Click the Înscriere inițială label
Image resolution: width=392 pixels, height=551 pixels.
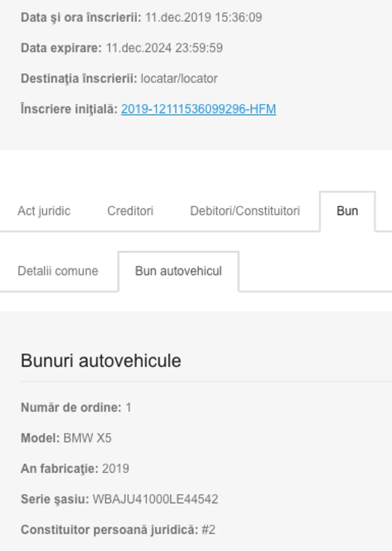tap(69, 109)
